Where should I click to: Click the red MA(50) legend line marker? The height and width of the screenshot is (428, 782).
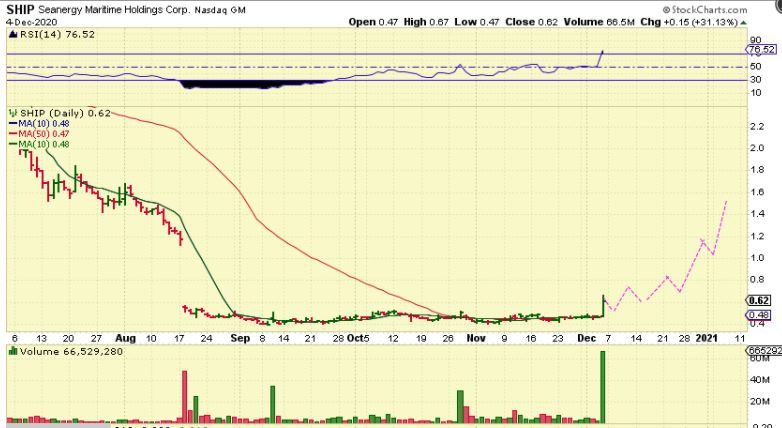pos(13,134)
